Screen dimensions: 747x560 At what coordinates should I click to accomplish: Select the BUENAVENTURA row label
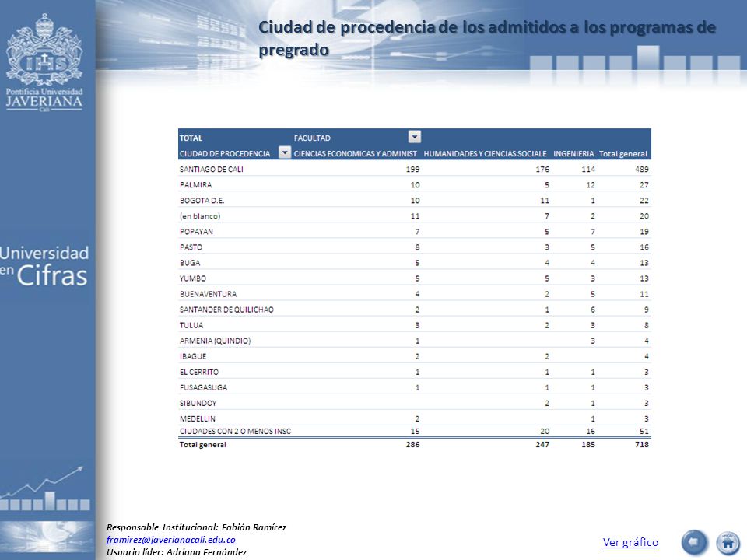pyautogui.click(x=208, y=294)
